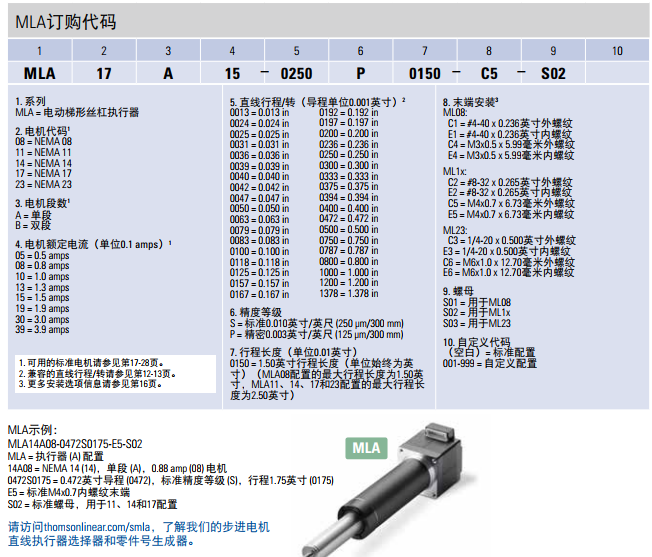Click '13 = 1.3 amps' entry
This screenshot has width=652, height=557.
(x=42, y=287)
